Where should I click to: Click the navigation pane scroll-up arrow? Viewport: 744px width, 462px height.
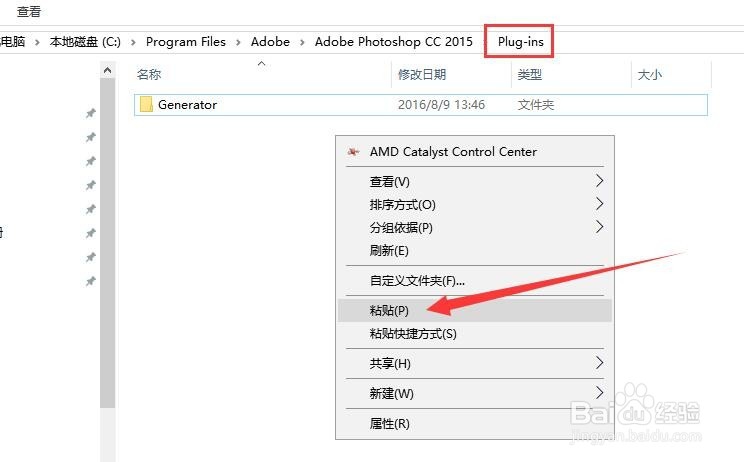pyautogui.click(x=108, y=71)
